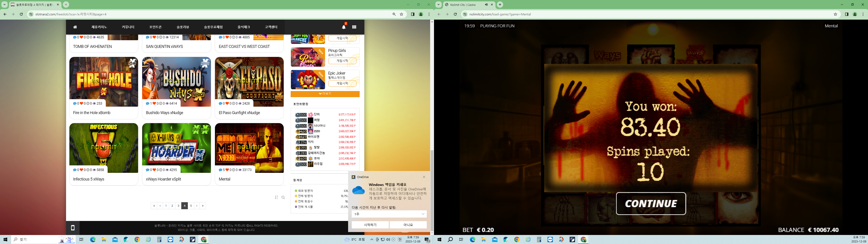The width and height of the screenshot is (868, 244).
Task: Open the grid menu icon in slotnara header
Action: point(354,27)
